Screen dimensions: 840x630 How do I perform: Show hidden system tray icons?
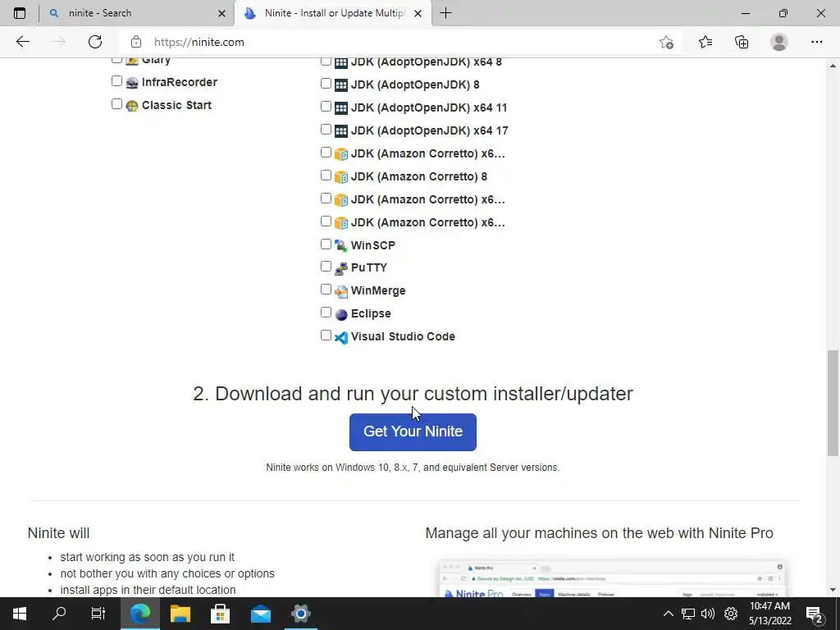coord(668,614)
